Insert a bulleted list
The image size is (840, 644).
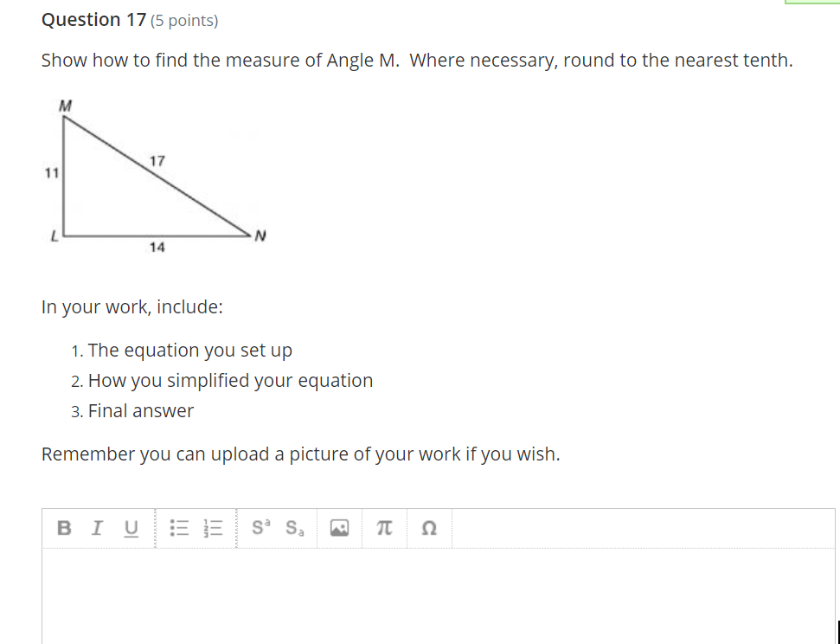coord(179,528)
